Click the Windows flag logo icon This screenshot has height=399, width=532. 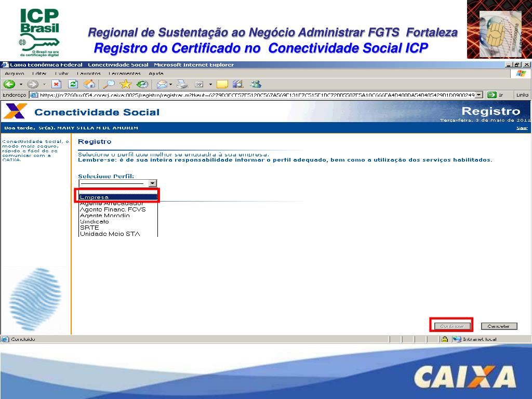coord(521,73)
